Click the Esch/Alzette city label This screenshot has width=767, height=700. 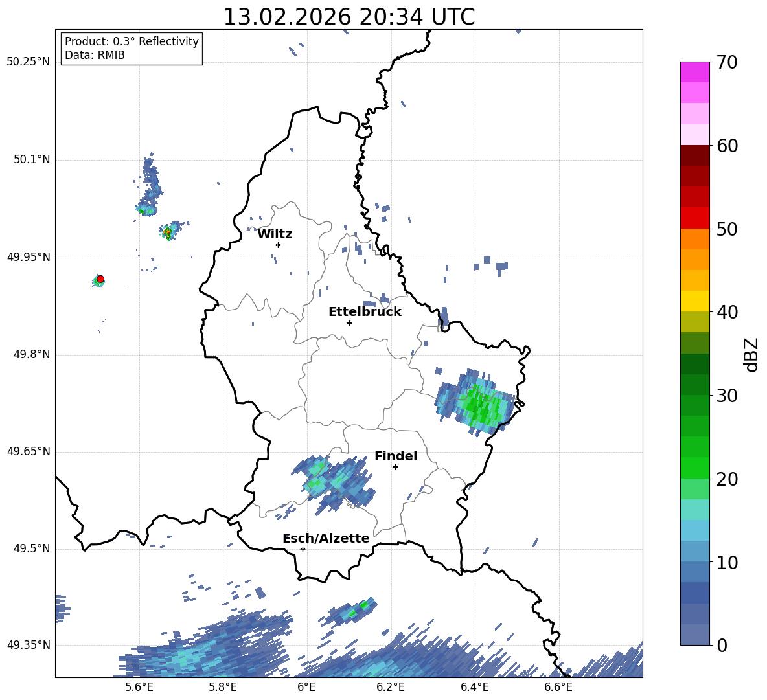tap(326, 539)
